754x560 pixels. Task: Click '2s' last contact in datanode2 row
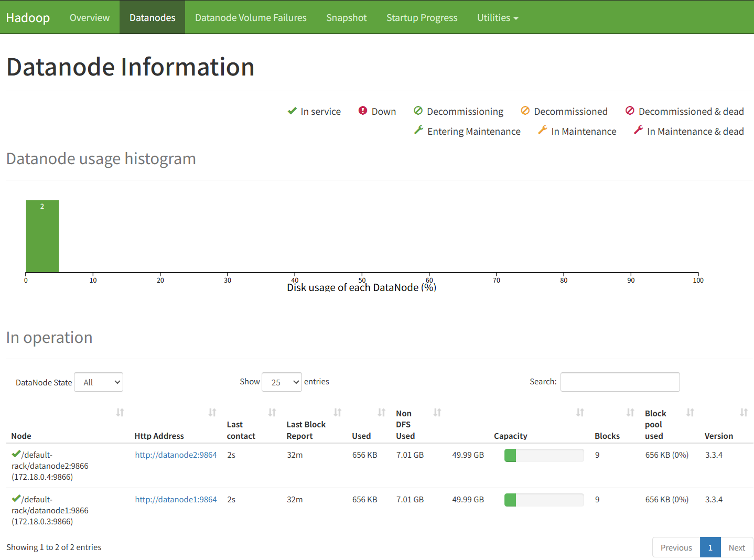[231, 455]
